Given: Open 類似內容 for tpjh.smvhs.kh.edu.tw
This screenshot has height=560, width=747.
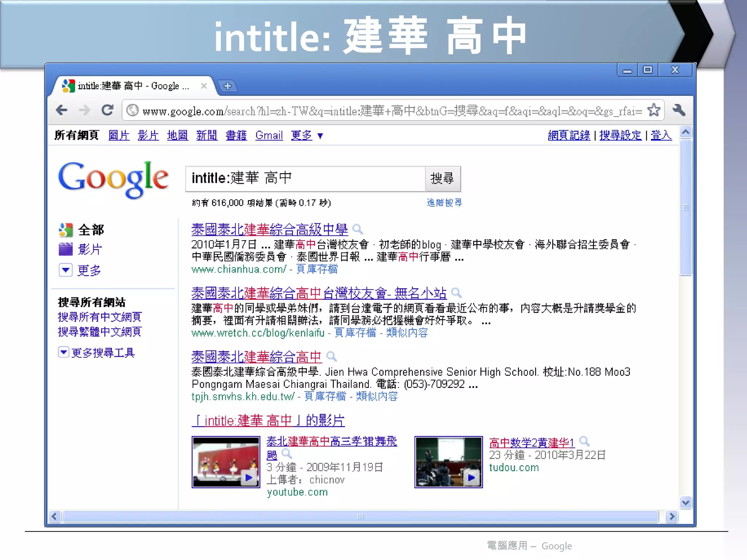Looking at the screenshot, I should coord(377,396).
